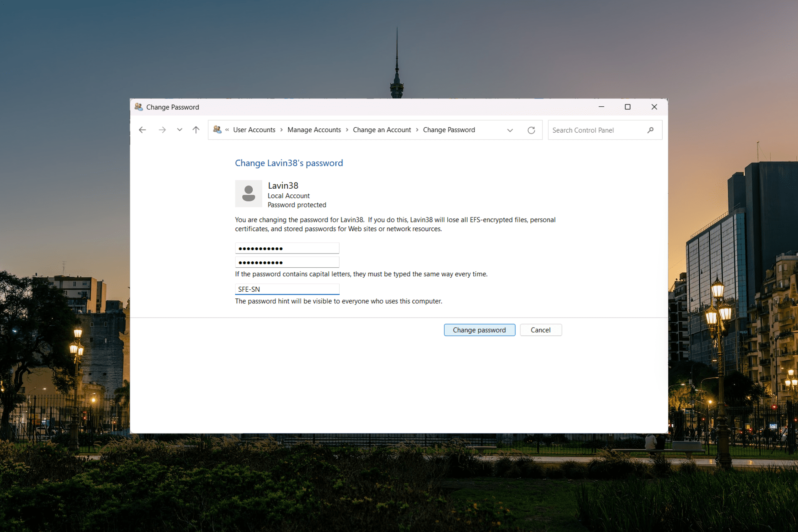Click the password hint field SFE-SN

(x=287, y=289)
